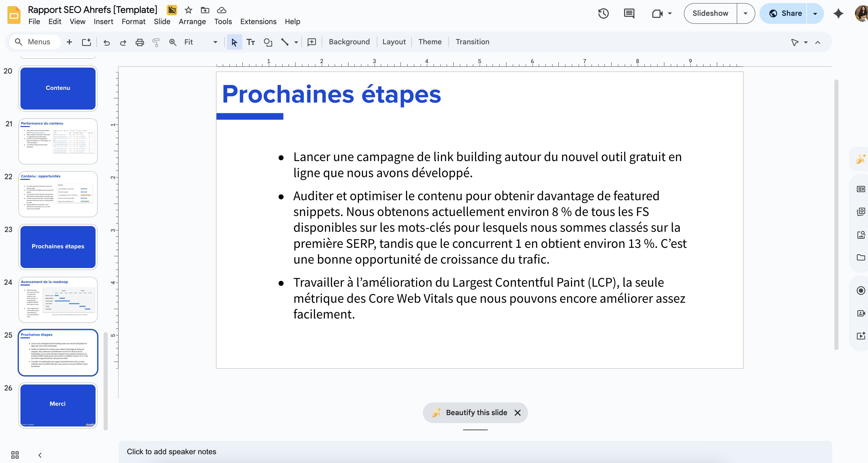868x463 pixels.
Task: Select the cursor selection tool
Action: [234, 42]
